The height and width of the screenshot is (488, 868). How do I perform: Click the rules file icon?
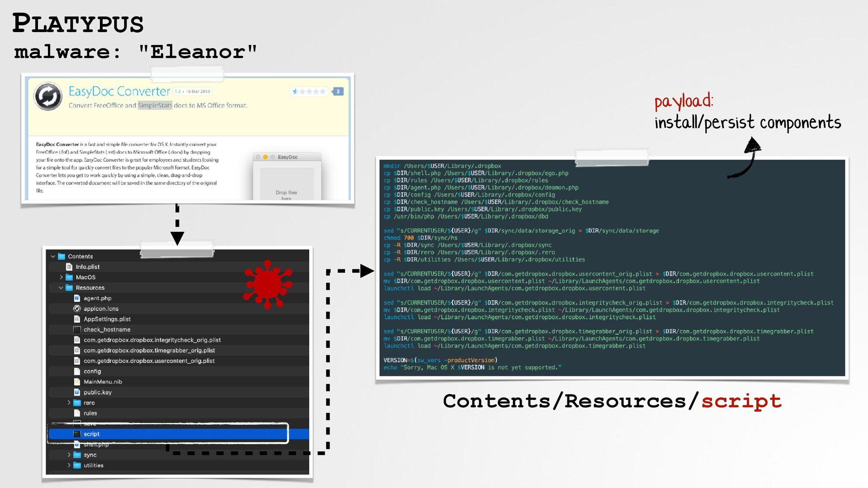coord(77,413)
